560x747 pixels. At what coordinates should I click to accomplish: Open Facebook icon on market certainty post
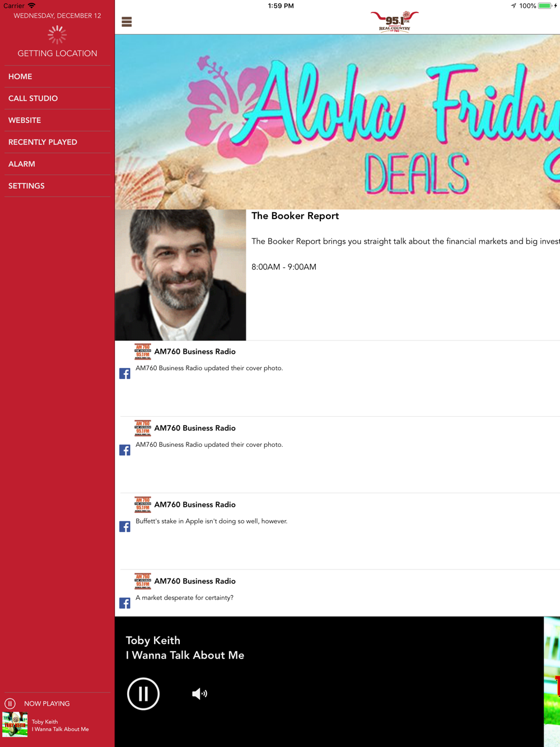pos(125,603)
